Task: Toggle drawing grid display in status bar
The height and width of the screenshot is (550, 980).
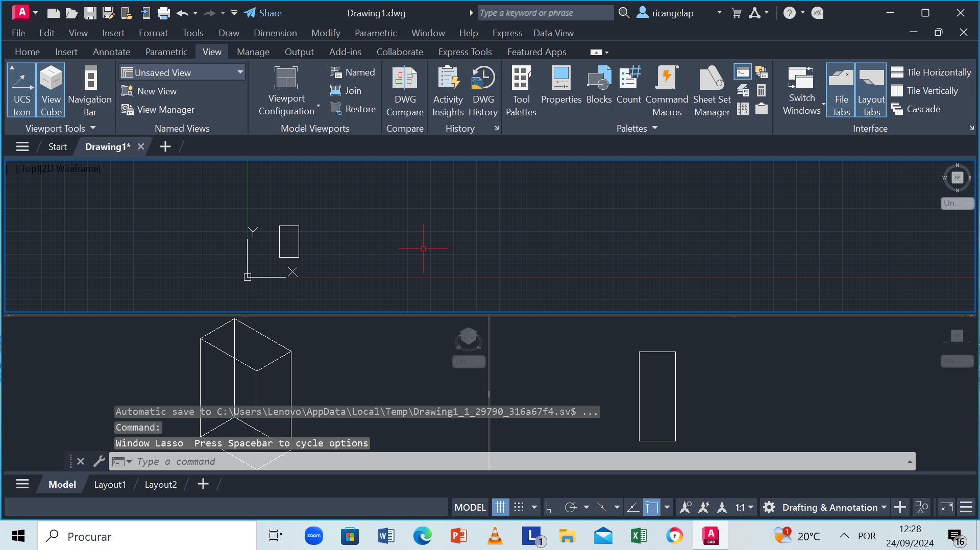Action: point(500,507)
